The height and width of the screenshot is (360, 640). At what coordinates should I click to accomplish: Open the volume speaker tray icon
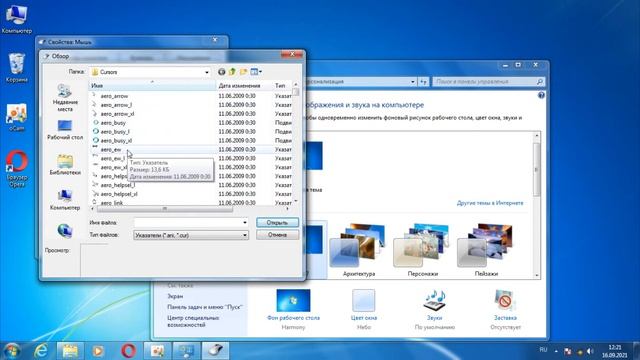click(x=590, y=351)
